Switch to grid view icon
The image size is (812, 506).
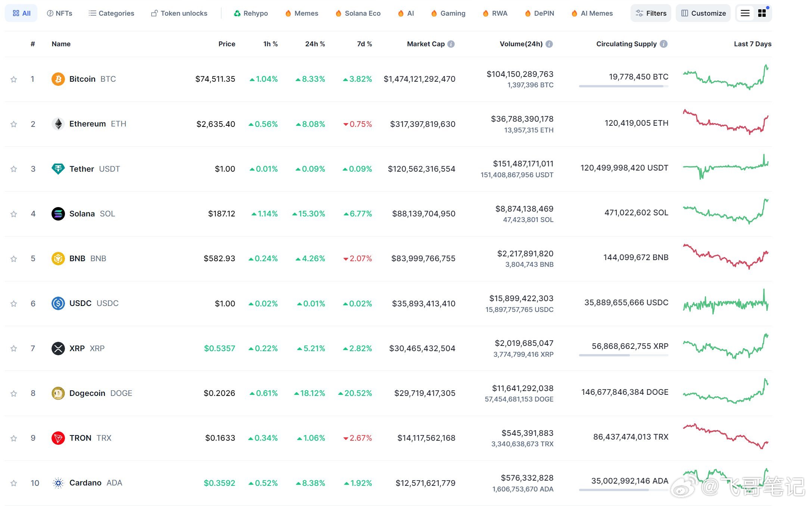(x=762, y=13)
